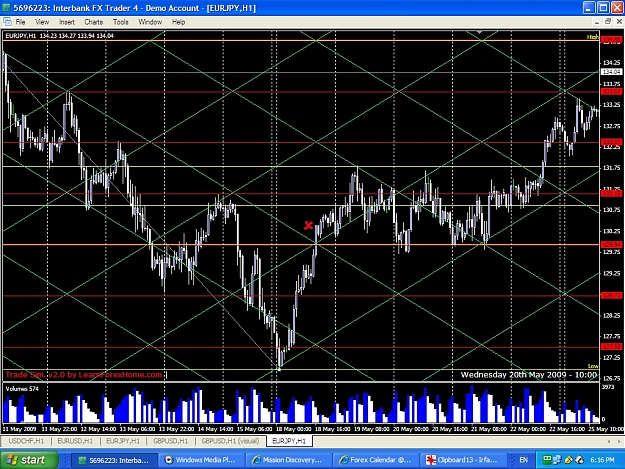The width and height of the screenshot is (625, 469).
Task: Click the Windows start button
Action: tap(29, 460)
